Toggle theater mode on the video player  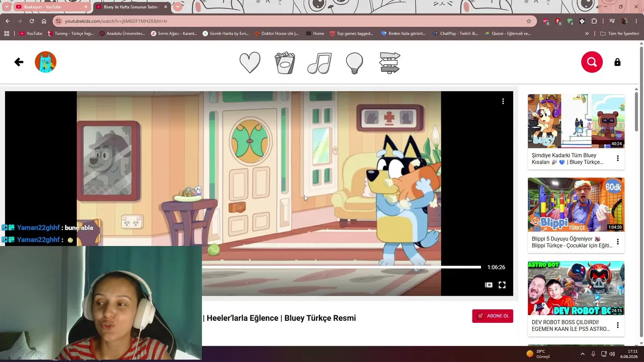pos(489,285)
